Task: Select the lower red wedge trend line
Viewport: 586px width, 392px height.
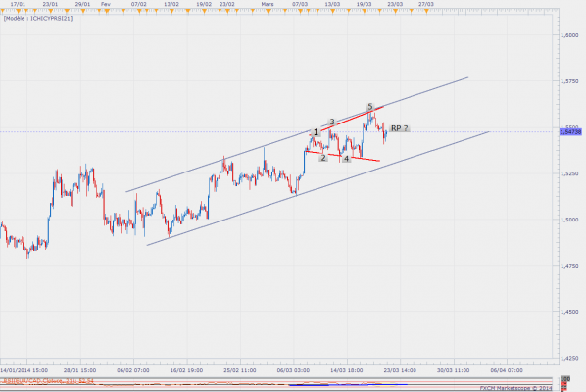Action: click(x=342, y=156)
